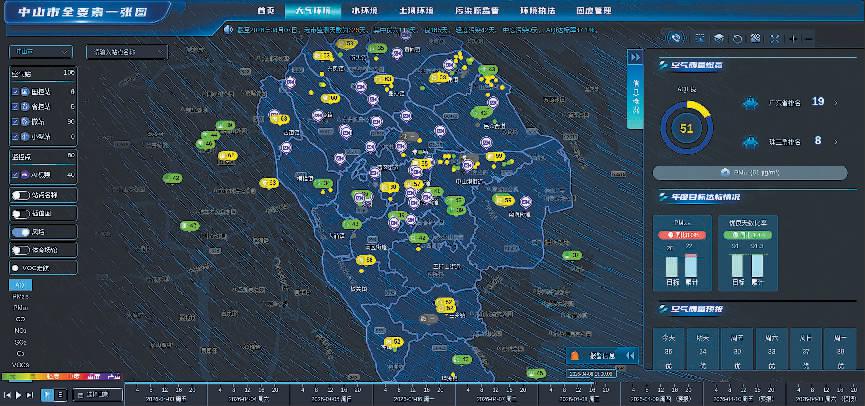The width and height of the screenshot is (865, 406).
Task: Turn off the 风场 wind field switch
Action: pyautogui.click(x=19, y=232)
